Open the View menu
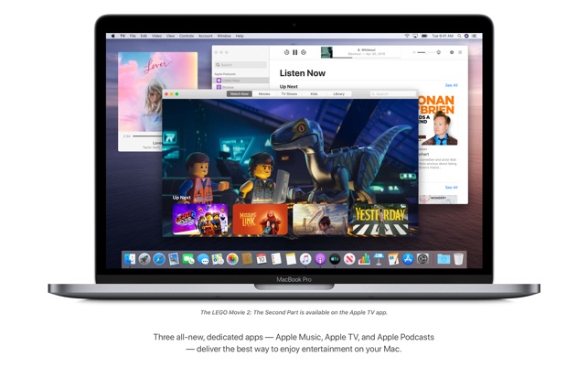588x368 pixels. point(171,36)
